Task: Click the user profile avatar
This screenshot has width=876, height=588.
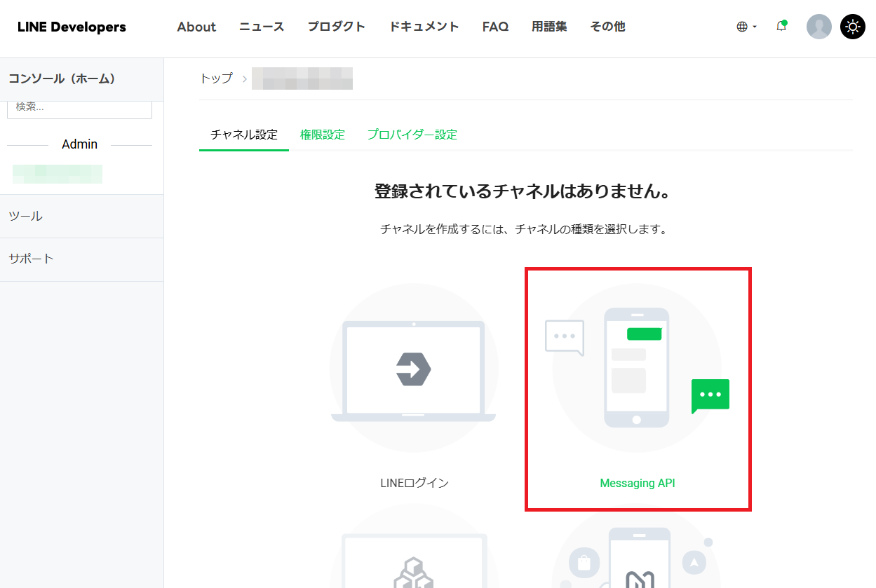Action: (818, 27)
